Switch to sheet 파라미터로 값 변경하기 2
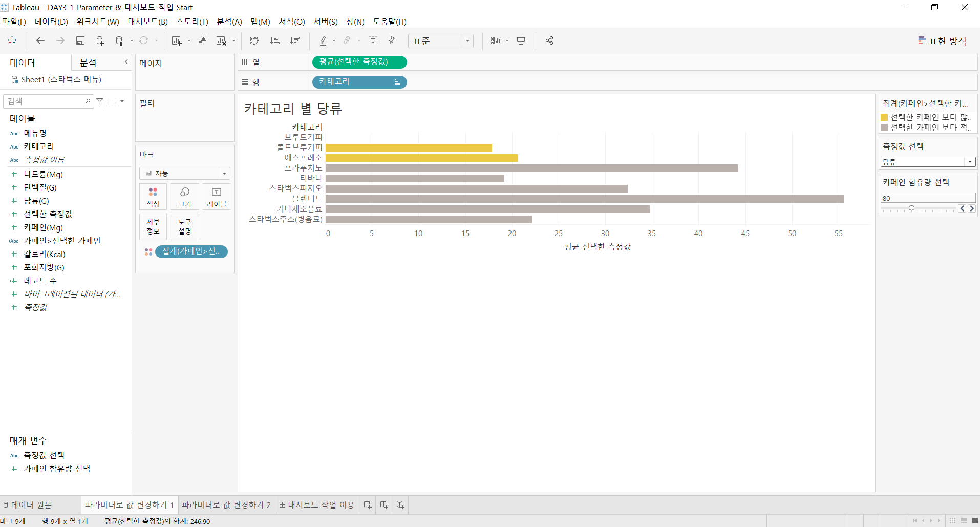This screenshot has height=527, width=980. (226, 505)
